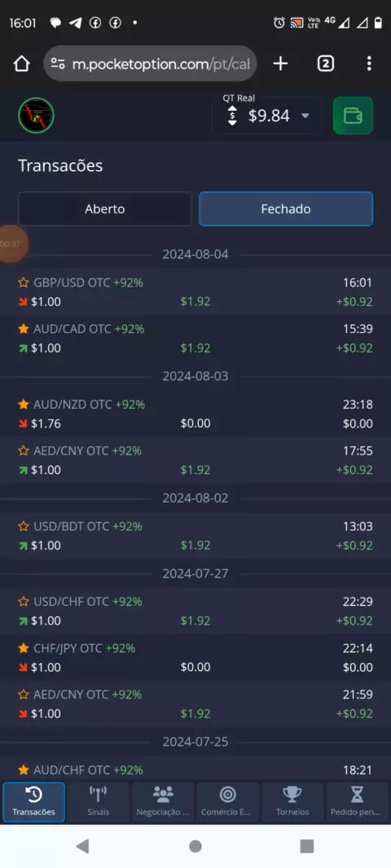Open the browser tab switcher showing 2
The width and height of the screenshot is (391, 868).
(326, 64)
